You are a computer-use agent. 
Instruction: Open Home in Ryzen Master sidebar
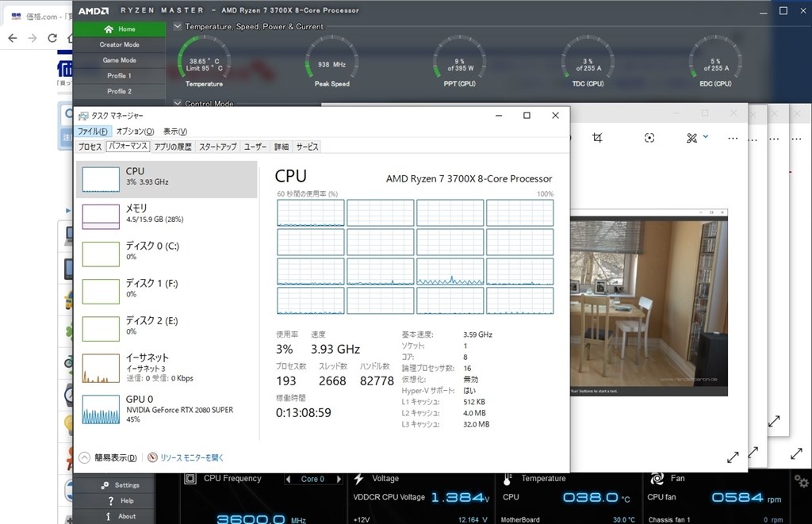tap(119, 29)
